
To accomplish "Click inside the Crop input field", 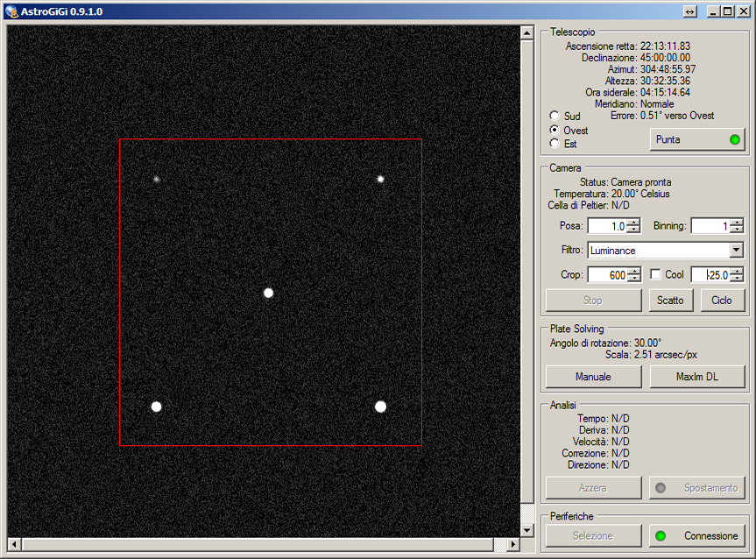I will tap(606, 275).
